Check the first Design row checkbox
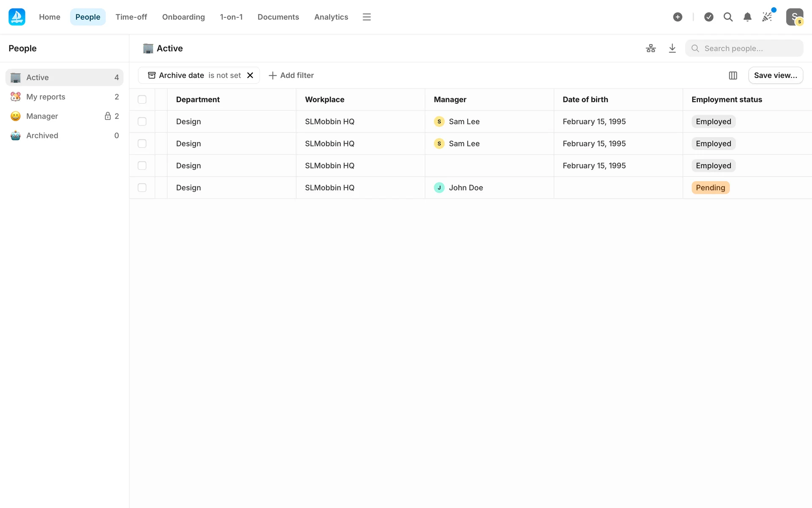This screenshot has height=508, width=812. click(142, 121)
